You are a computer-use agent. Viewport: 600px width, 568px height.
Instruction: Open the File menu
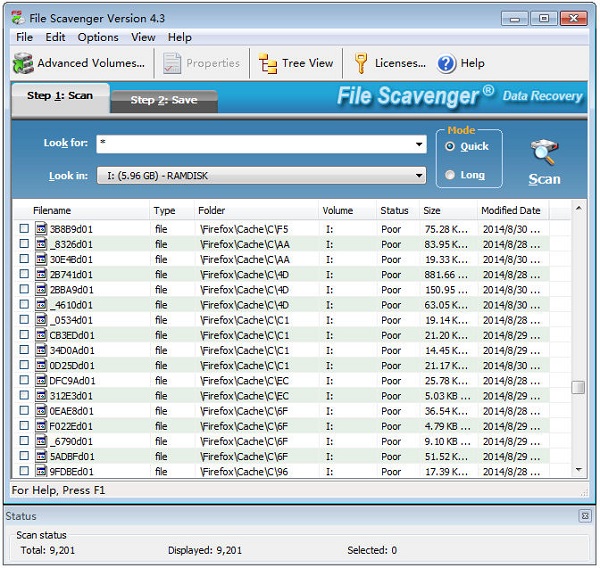[x=24, y=37]
